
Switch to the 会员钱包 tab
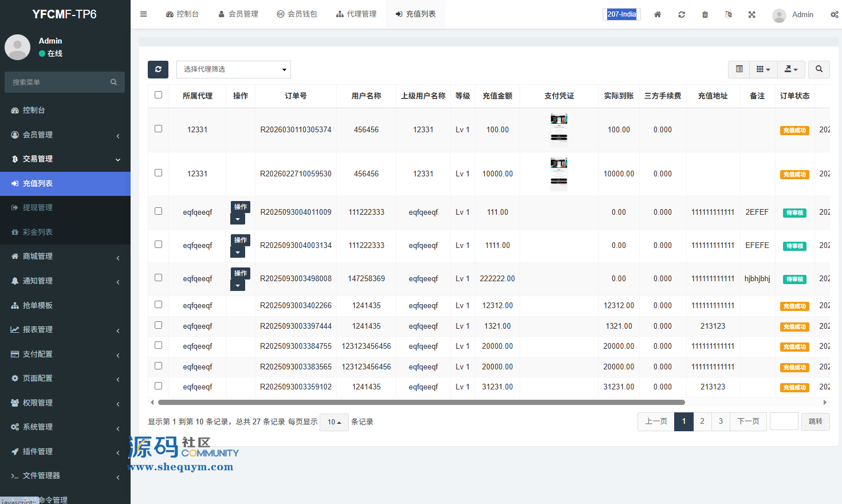point(297,14)
